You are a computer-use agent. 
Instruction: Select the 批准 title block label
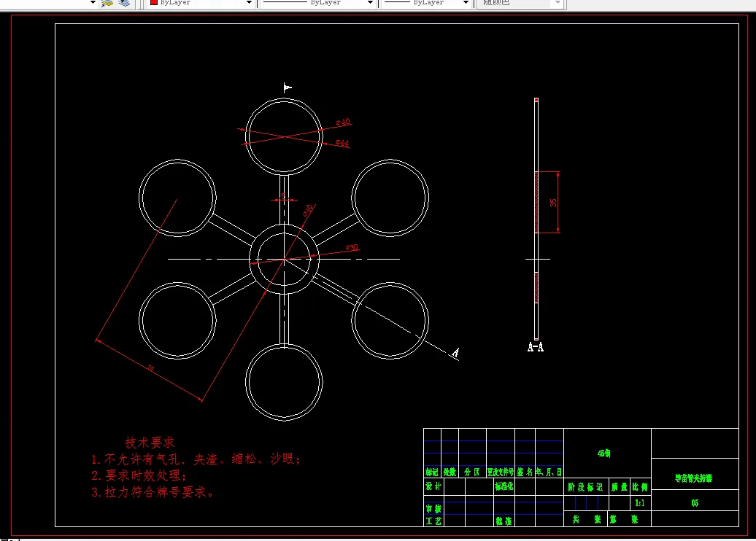coord(504,521)
